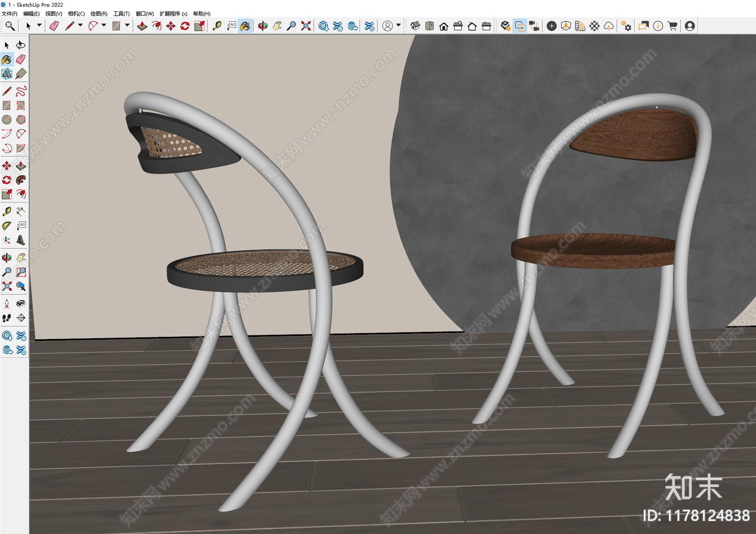Select the Zoom Window tool

(x=21, y=272)
